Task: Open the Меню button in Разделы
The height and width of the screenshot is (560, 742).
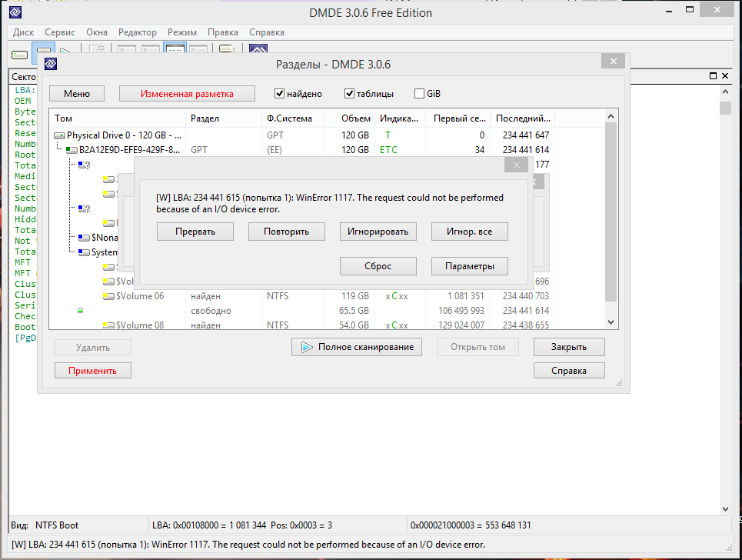Action: click(x=77, y=94)
